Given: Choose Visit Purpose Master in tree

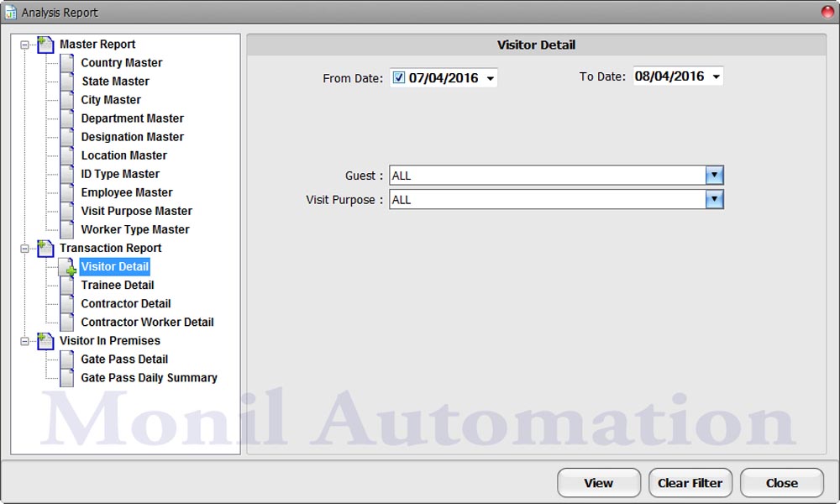Looking at the screenshot, I should coord(137,211).
